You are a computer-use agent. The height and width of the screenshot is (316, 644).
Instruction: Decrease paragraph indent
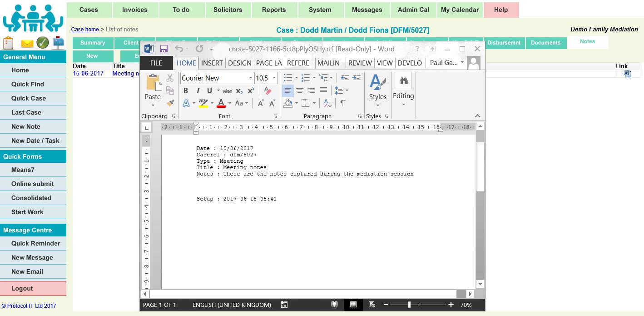point(345,78)
